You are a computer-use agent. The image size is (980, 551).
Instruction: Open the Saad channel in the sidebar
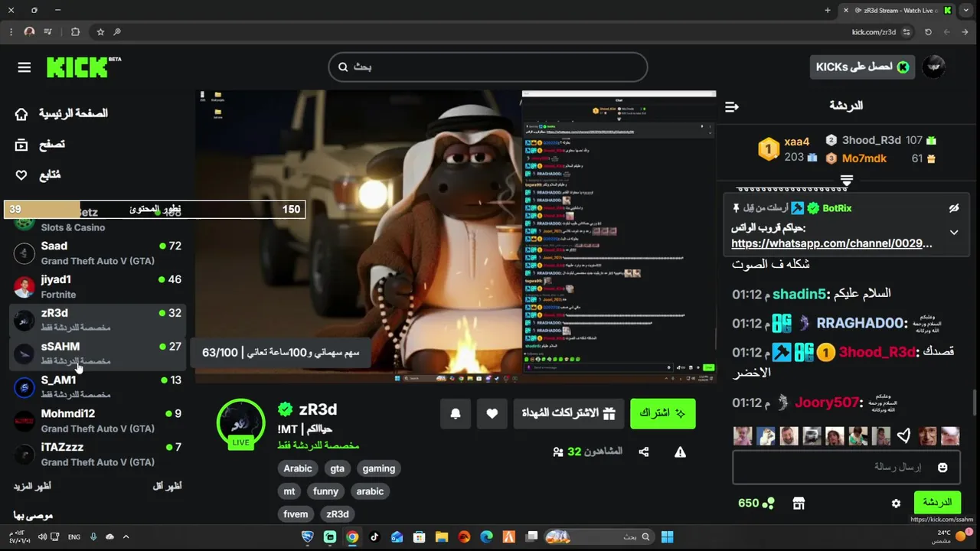pyautogui.click(x=98, y=253)
